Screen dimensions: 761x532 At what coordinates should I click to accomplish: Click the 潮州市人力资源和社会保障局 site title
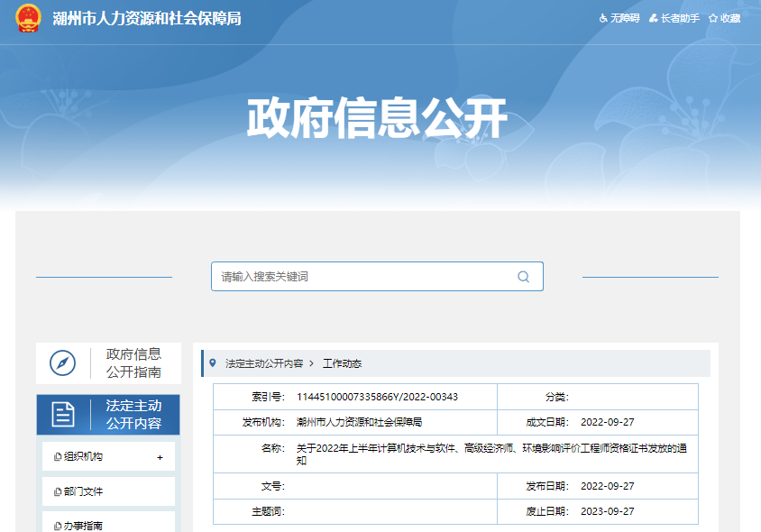tap(147, 19)
